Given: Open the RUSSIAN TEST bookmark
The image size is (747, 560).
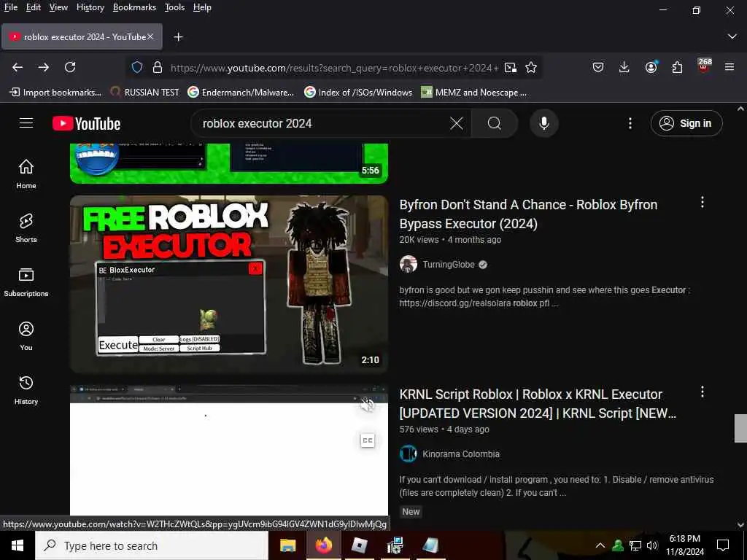Looking at the screenshot, I should (145, 93).
